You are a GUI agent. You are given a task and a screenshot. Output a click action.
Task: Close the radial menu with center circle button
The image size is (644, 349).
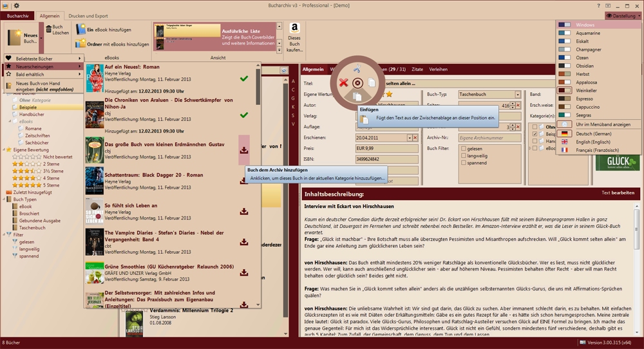point(357,83)
